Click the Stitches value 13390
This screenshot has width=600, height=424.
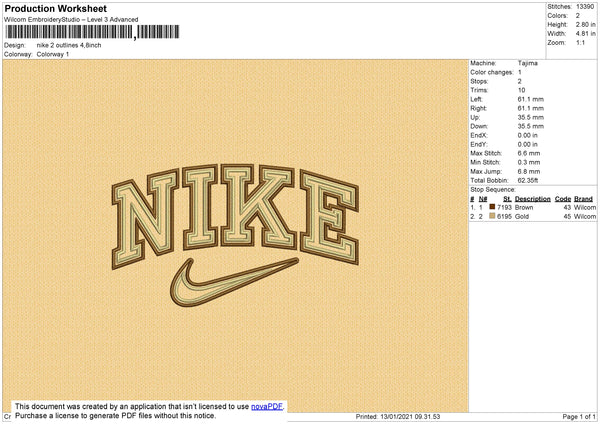point(585,7)
